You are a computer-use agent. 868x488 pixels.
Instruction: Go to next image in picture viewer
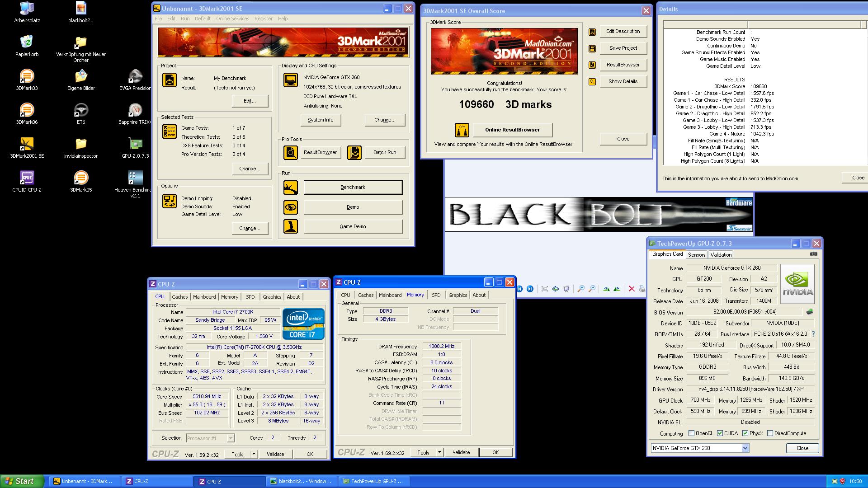530,289
